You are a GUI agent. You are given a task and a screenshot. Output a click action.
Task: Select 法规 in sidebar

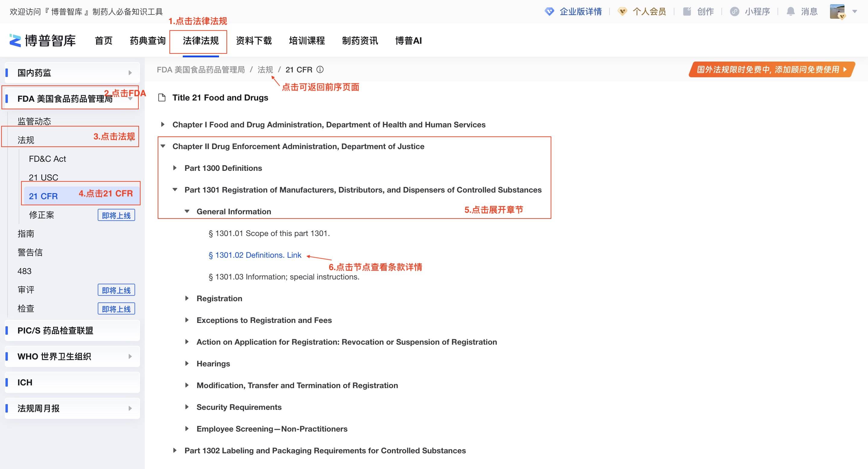[26, 140]
